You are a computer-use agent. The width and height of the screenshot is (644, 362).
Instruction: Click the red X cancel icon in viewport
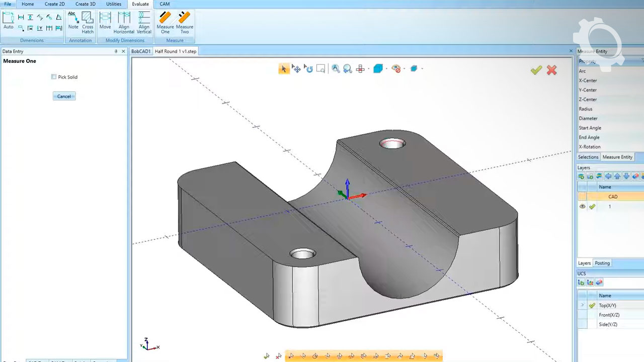[551, 70]
